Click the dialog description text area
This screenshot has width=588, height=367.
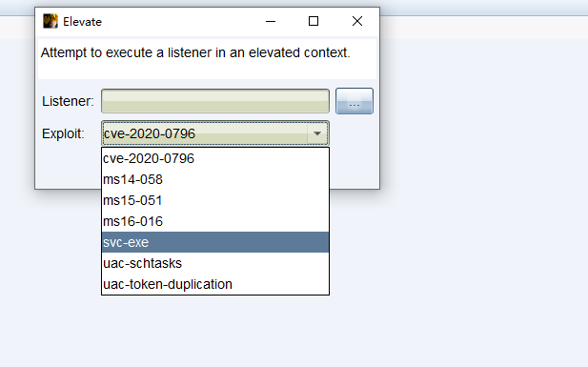tap(207, 58)
